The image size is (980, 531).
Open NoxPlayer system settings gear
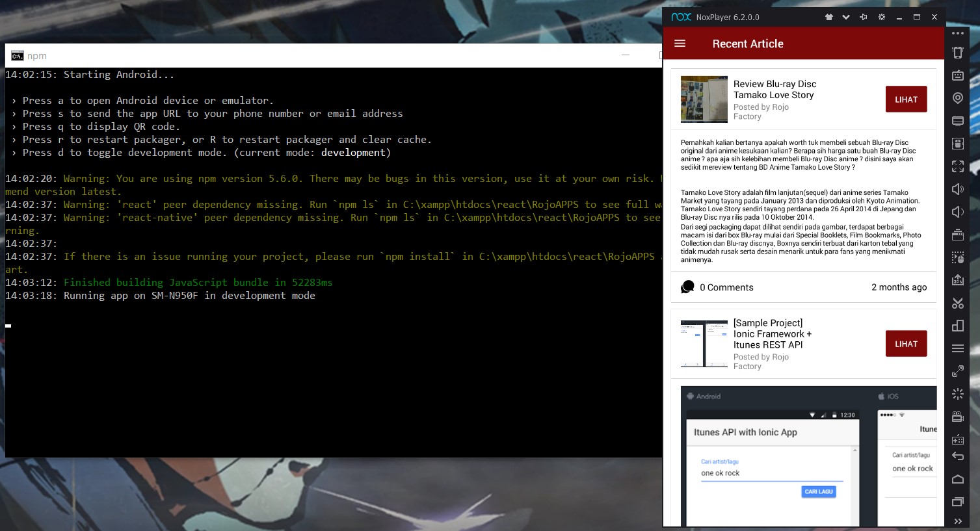pyautogui.click(x=882, y=17)
